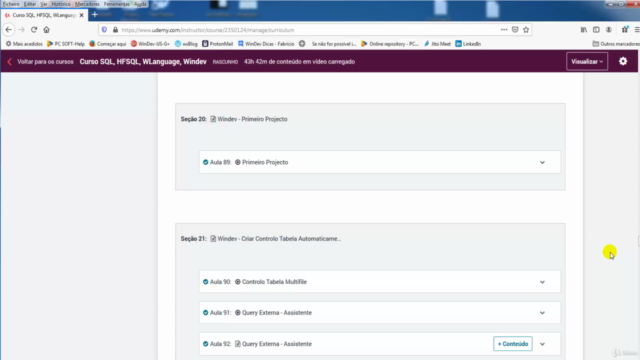The image size is (640, 360).
Task: Toggle the browser sidebar icon
Action: coord(596,30)
